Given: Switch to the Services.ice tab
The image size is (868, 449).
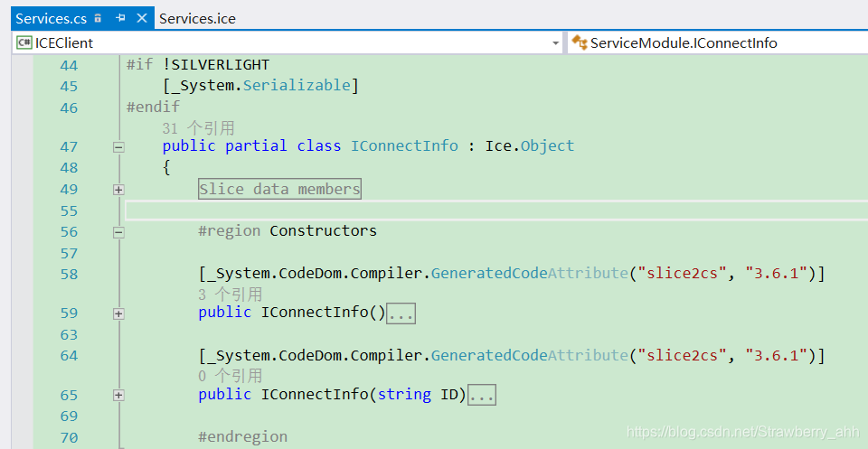Looking at the screenshot, I should click(197, 18).
